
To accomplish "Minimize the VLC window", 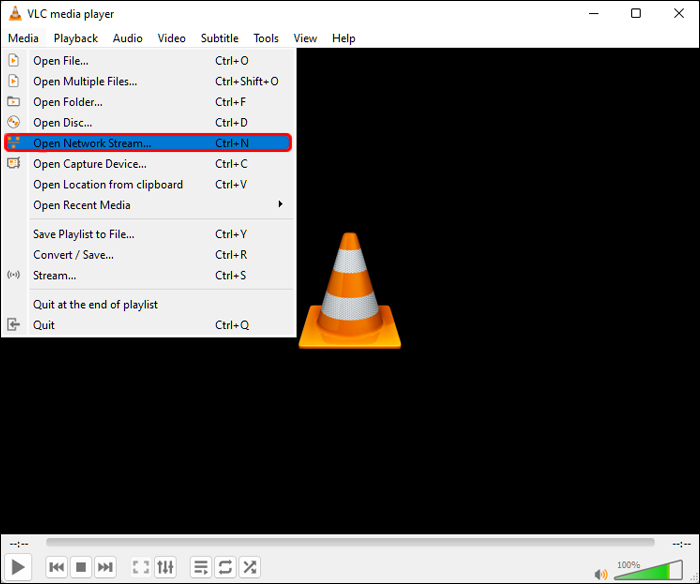I will click(593, 13).
